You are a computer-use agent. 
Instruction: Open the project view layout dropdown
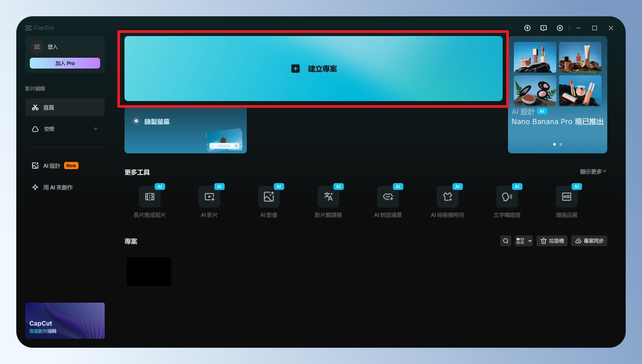tap(524, 241)
